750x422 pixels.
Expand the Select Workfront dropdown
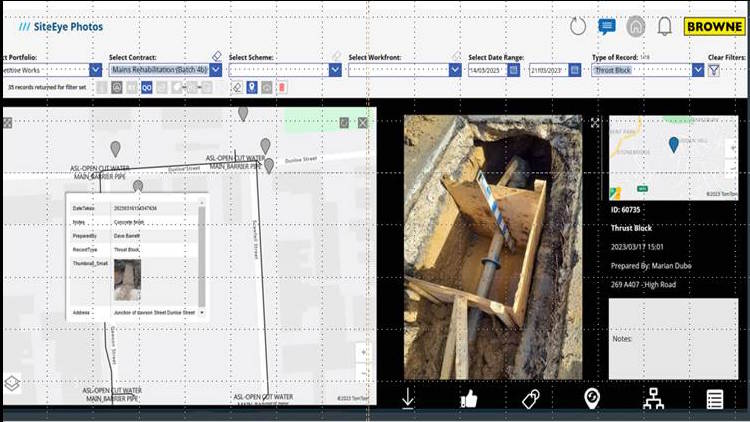click(455, 70)
